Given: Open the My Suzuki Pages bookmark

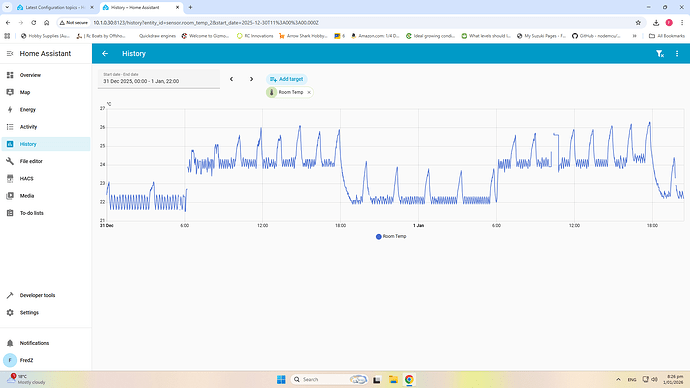Looking at the screenshot, I should [541, 36].
